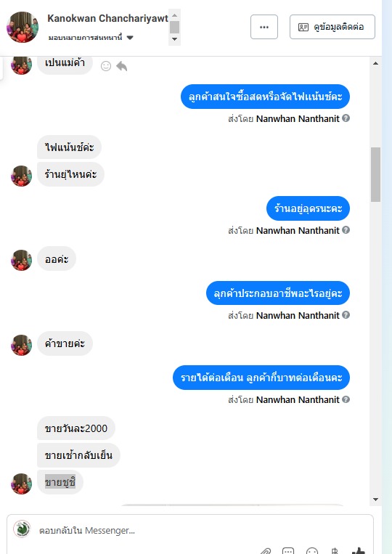Open the emoji picker in reply box
The image size is (392, 554).
click(x=312, y=551)
